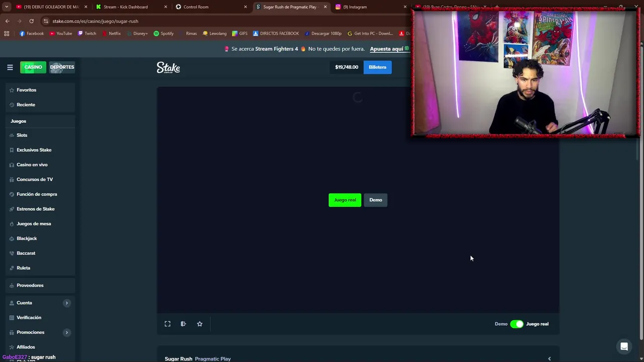Expand Promociones submenu arrow

click(66, 332)
